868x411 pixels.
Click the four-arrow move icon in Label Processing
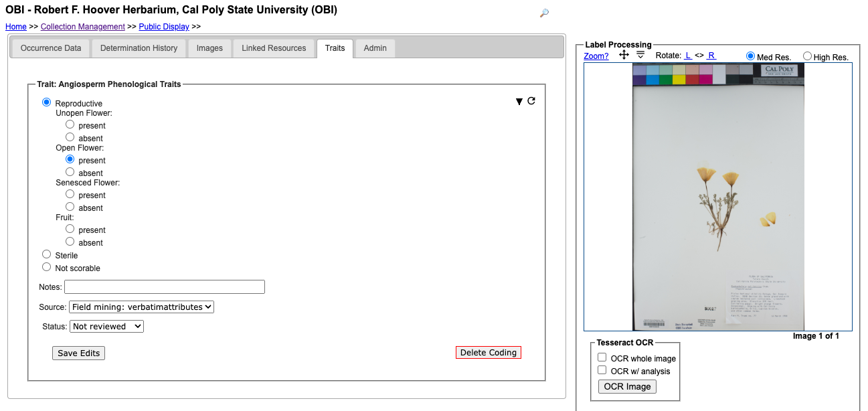click(x=624, y=55)
